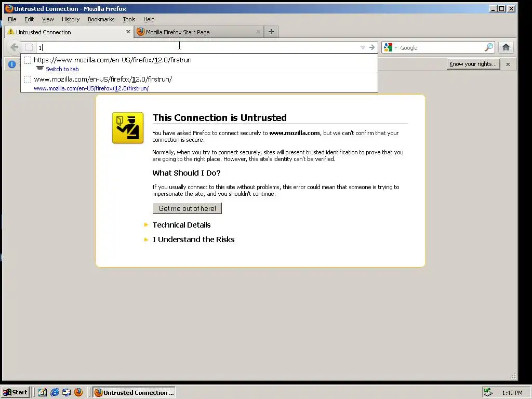This screenshot has height=399, width=532.
Task: Click the Windows Start button
Action: 16,392
